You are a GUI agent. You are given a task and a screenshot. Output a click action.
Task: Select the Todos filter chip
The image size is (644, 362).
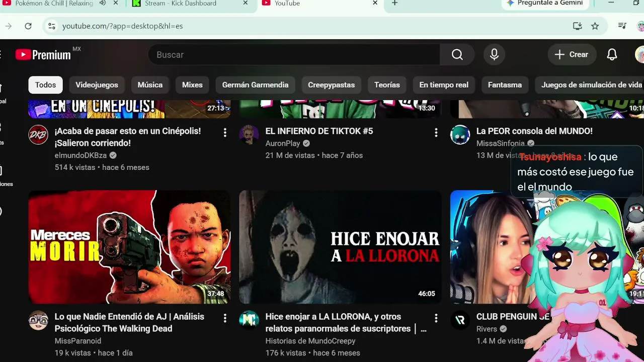(x=45, y=85)
